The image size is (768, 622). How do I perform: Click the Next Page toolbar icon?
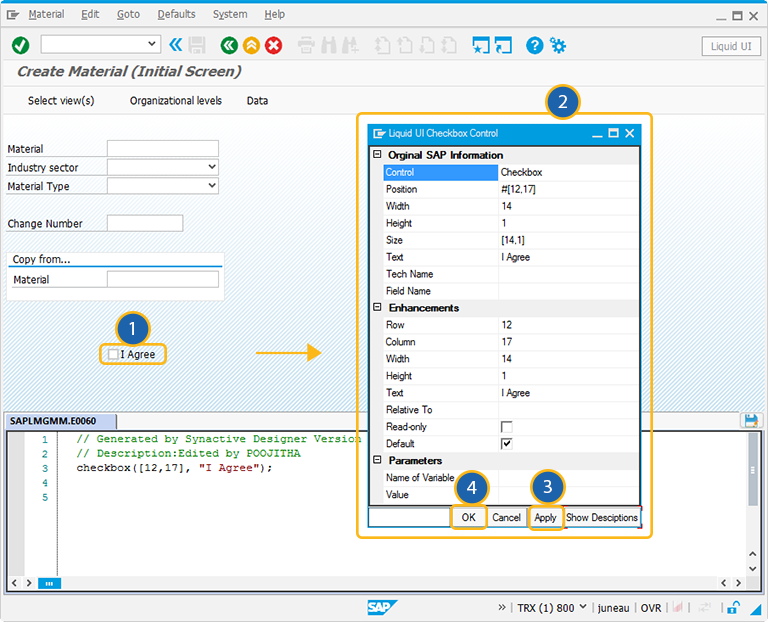(x=427, y=46)
